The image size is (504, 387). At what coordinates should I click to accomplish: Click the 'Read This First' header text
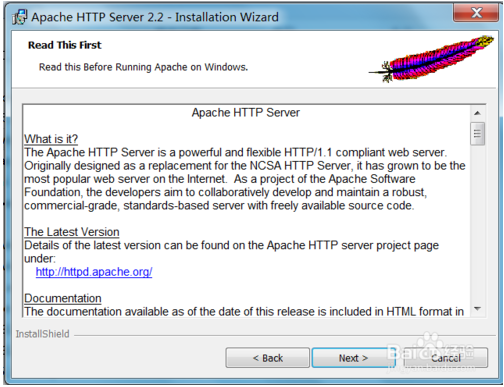click(65, 45)
